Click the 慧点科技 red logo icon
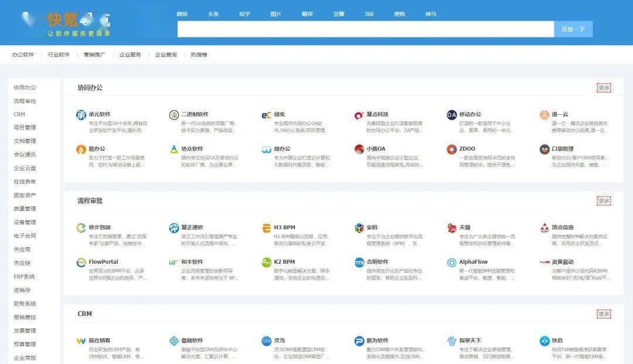The image size is (633, 364). click(359, 115)
